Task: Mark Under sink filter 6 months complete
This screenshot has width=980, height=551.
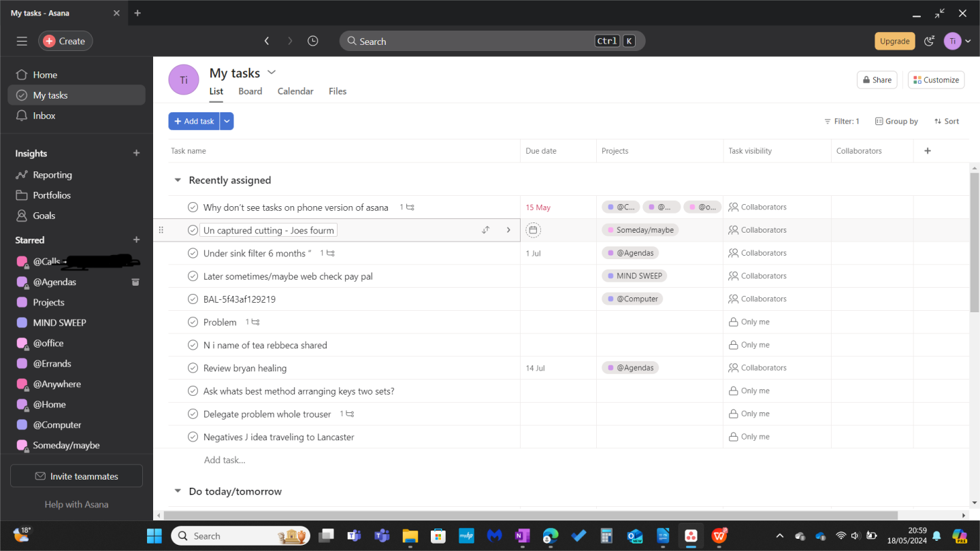Action: coord(193,253)
